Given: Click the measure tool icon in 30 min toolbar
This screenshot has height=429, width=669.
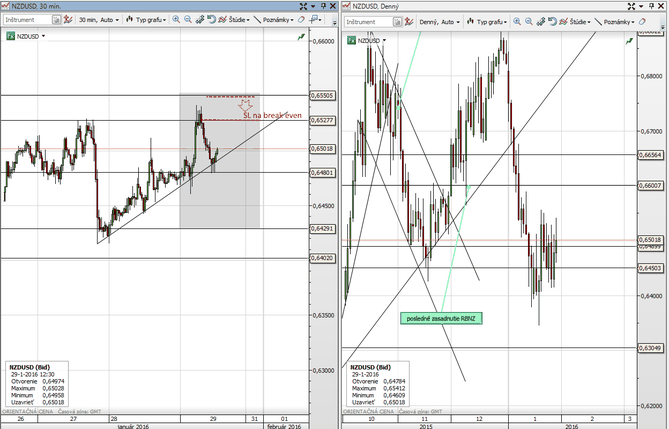Looking at the screenshot, I should (x=199, y=20).
